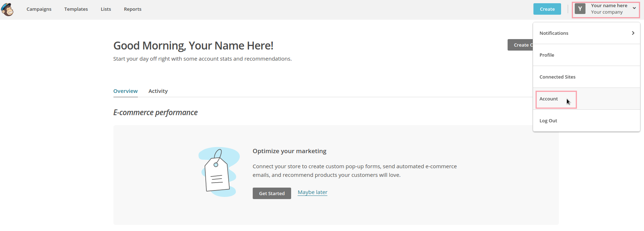The width and height of the screenshot is (644, 231).
Task: Select Connected Sites menu entry
Action: (587, 77)
